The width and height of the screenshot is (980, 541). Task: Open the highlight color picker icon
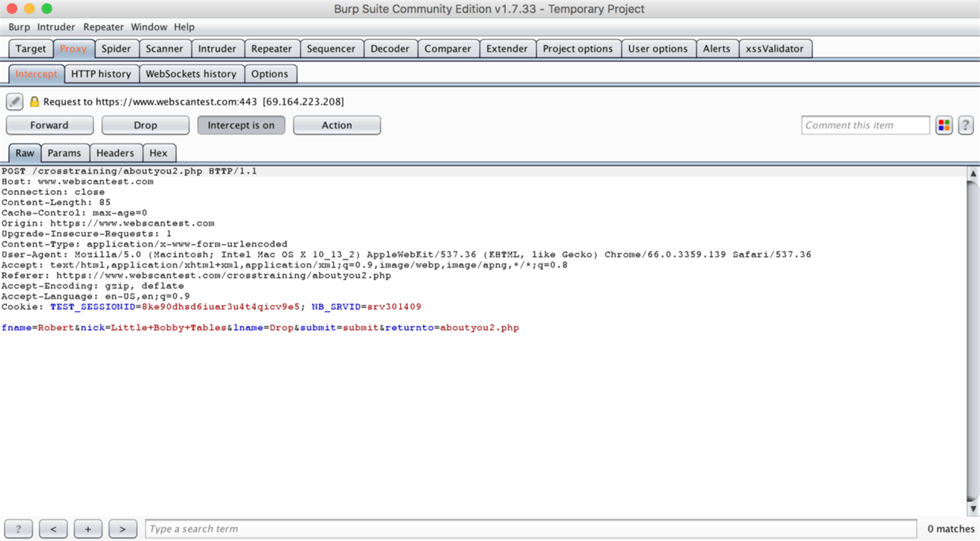[944, 125]
